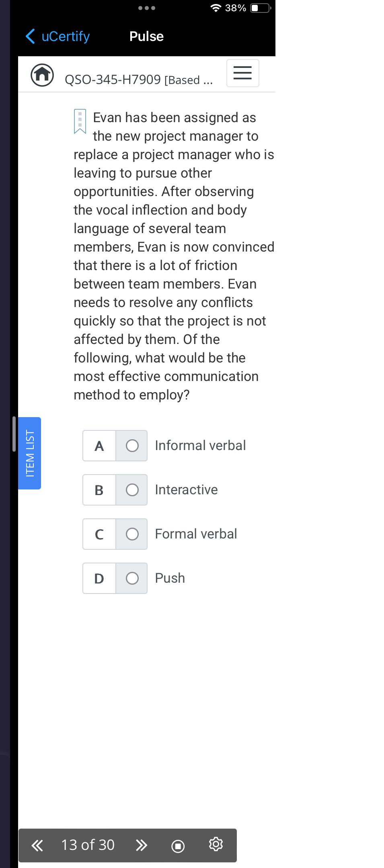Tap the bookmark ribbon icon on the question

point(80,121)
